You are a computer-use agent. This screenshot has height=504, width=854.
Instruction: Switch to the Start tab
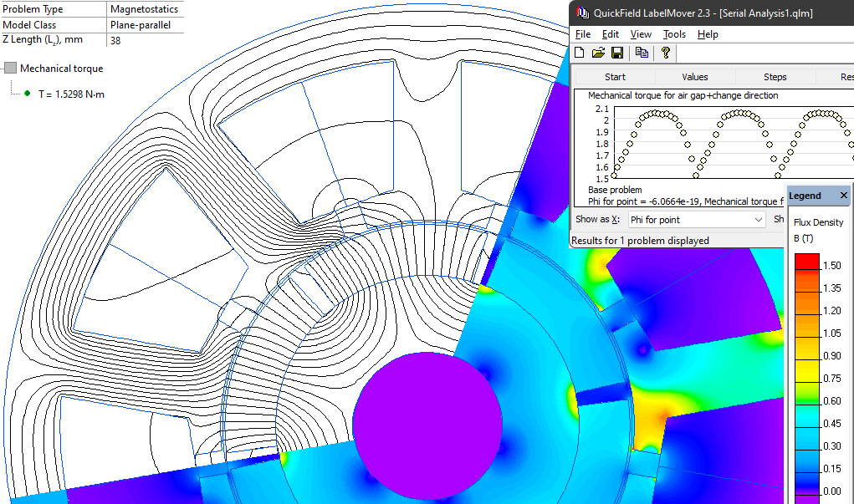click(x=615, y=76)
